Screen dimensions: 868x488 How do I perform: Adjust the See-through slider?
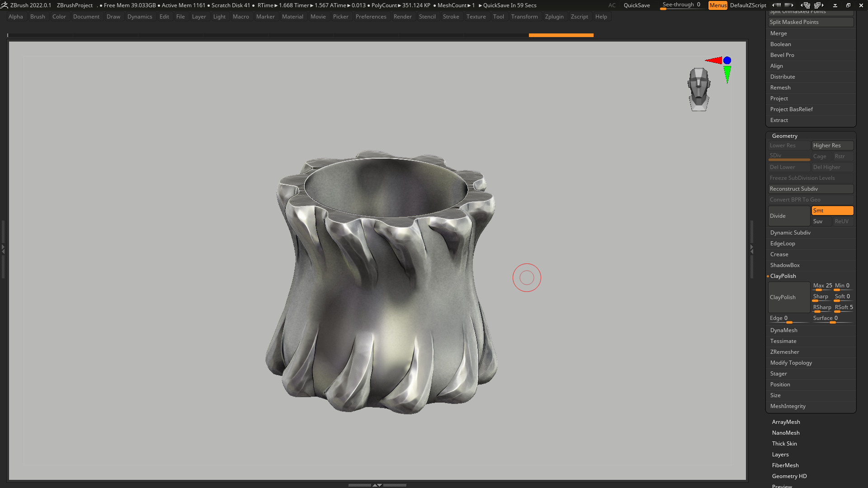pos(681,5)
